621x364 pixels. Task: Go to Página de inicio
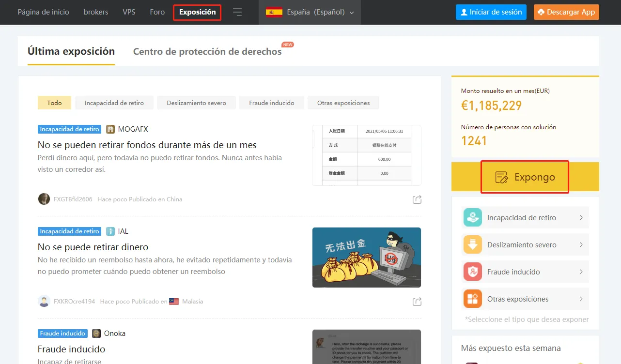coord(44,12)
